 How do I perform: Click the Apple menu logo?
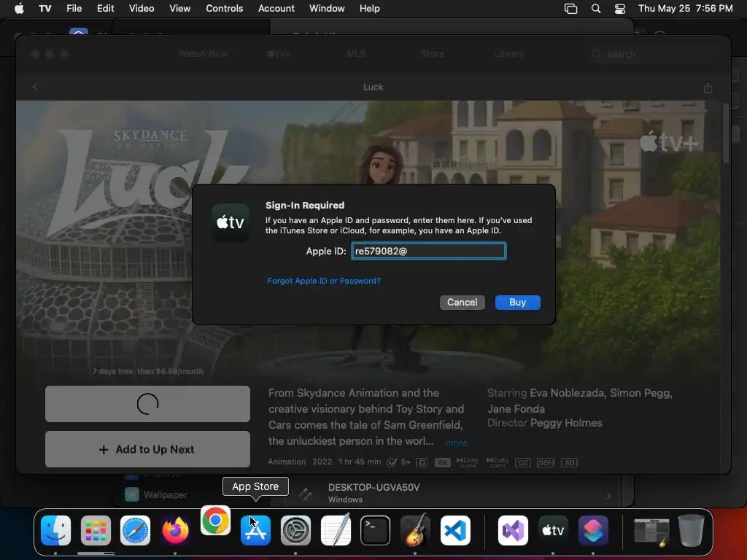pos(19,8)
